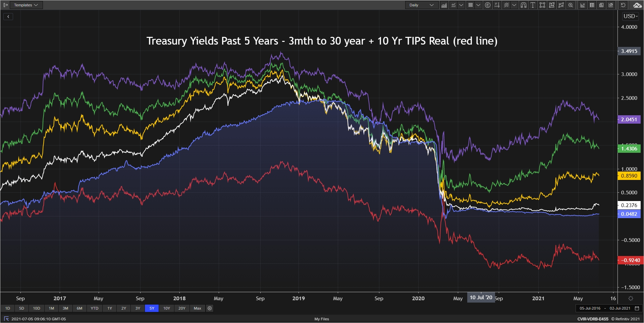Toggle the 1Y time range button
This screenshot has height=323, width=644.
click(110, 308)
